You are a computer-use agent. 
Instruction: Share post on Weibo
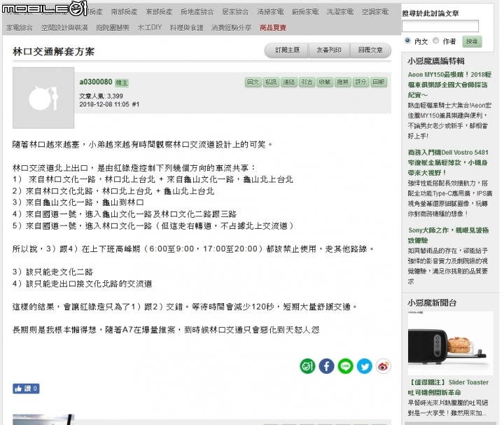384,366
